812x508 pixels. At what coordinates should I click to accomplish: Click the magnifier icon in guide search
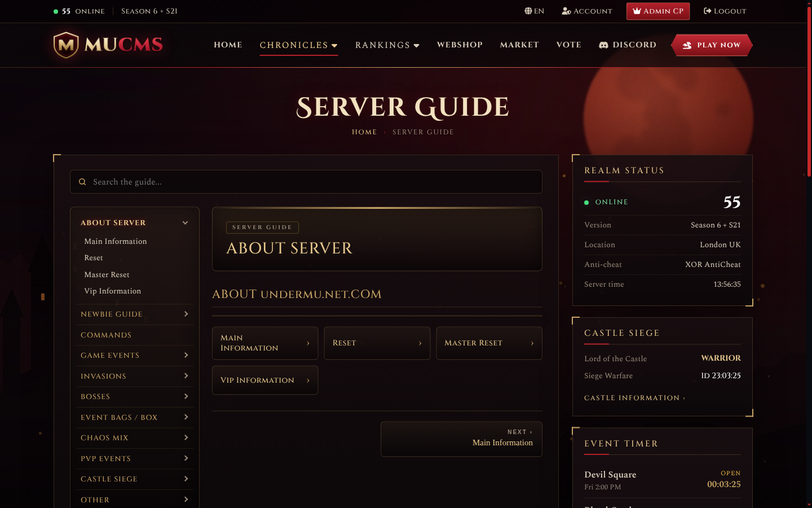(82, 182)
